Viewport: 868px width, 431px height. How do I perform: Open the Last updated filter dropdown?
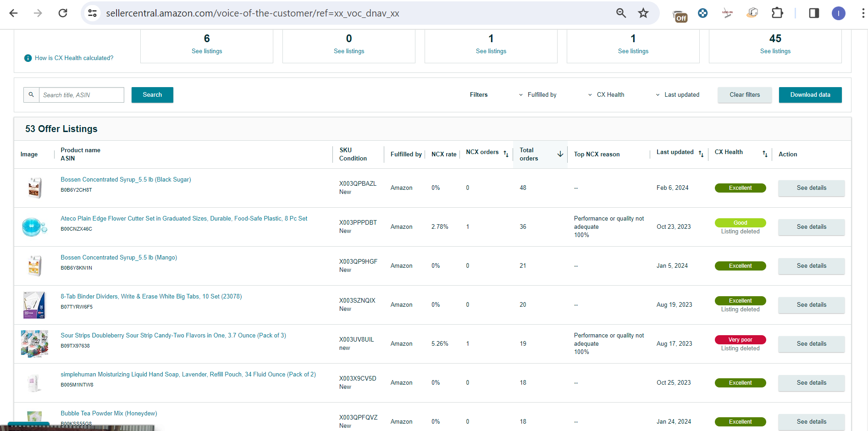(x=677, y=95)
